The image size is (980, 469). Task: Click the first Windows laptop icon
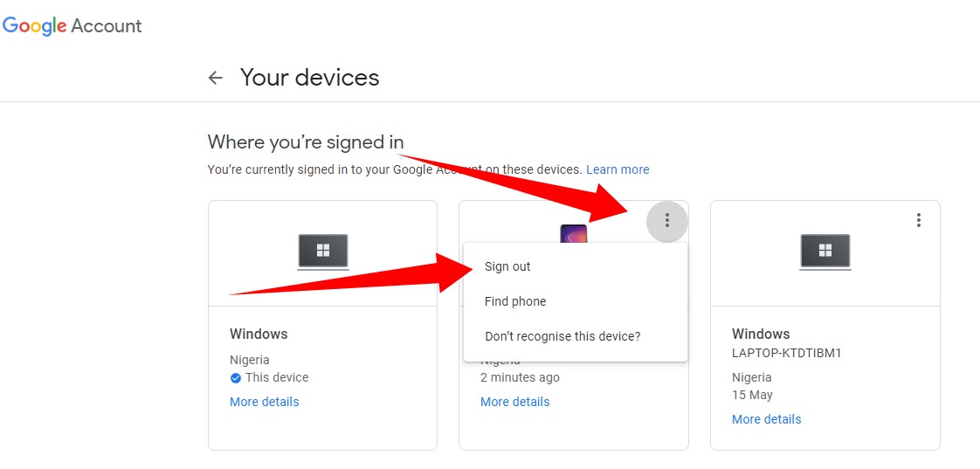[323, 252]
